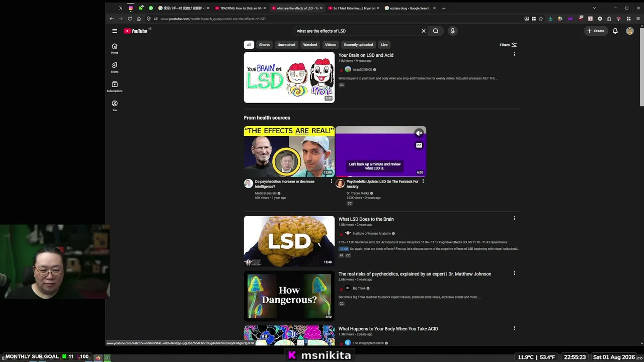Screen dimensions: 644x362
Task: Go to the YouTube logo home link
Action: 136,31
